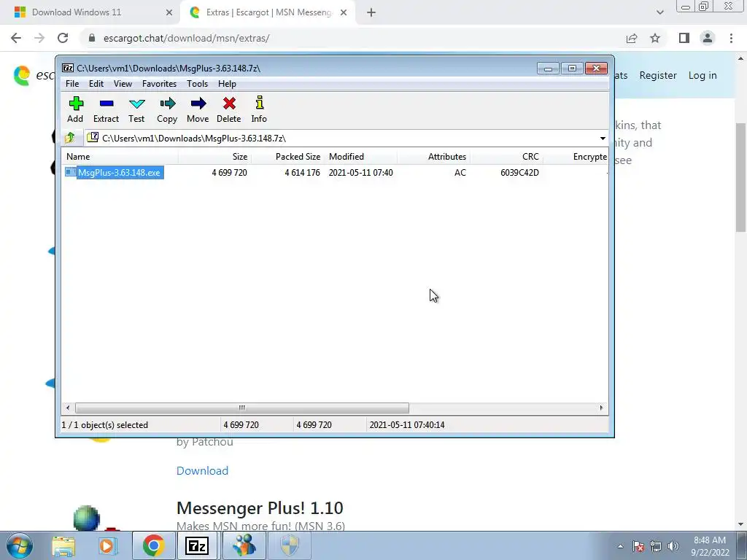This screenshot has height=560, width=747.
Task: Open the Edit menu
Action: pyautogui.click(x=96, y=84)
